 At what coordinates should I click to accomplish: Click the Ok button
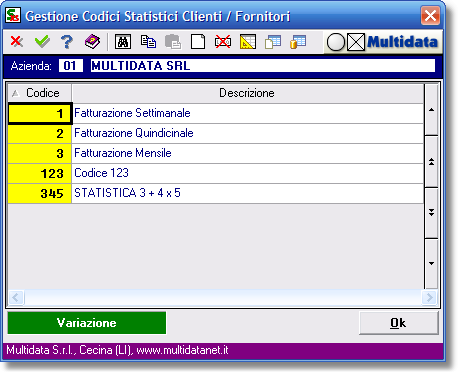(x=399, y=323)
